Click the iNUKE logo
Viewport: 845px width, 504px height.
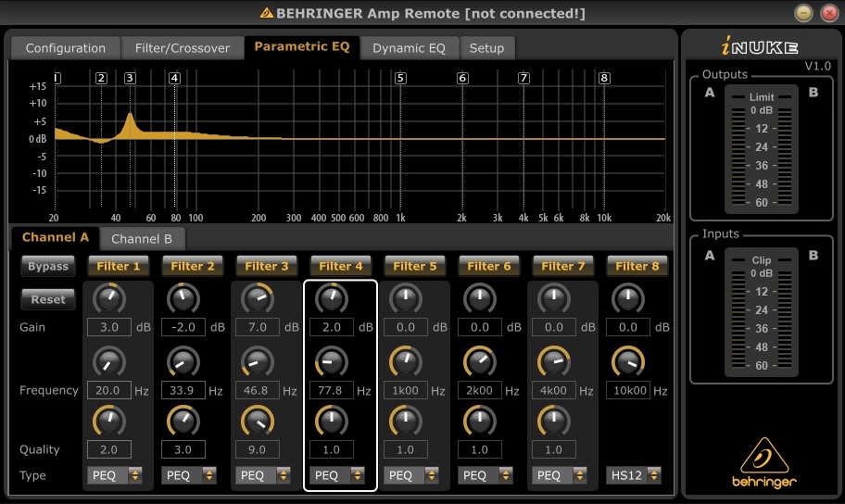tap(760, 46)
